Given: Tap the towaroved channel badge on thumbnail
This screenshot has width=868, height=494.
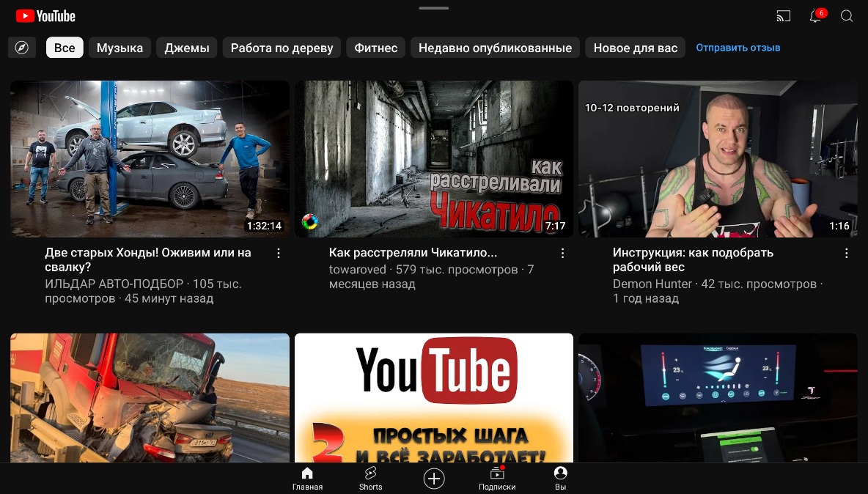Looking at the screenshot, I should point(310,222).
